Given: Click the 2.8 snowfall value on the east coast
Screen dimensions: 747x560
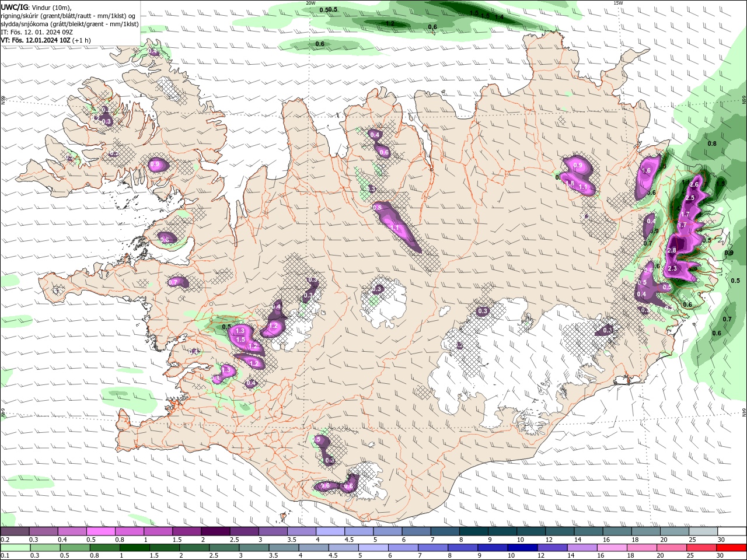Looking at the screenshot, I should coord(671,250).
